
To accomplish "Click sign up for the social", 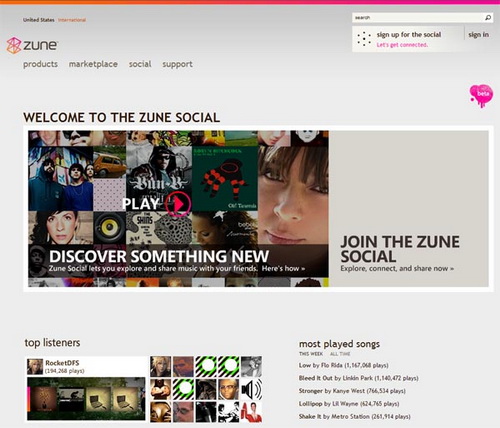I will [x=409, y=35].
